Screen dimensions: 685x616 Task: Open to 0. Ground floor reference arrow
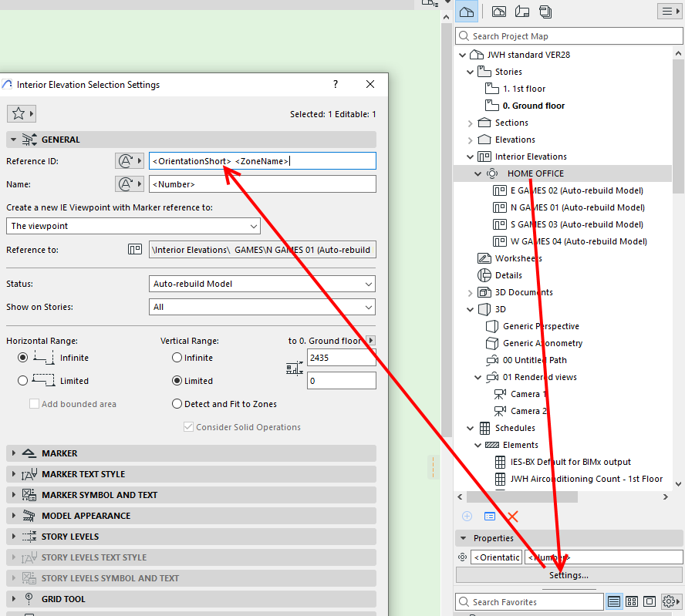pos(371,340)
